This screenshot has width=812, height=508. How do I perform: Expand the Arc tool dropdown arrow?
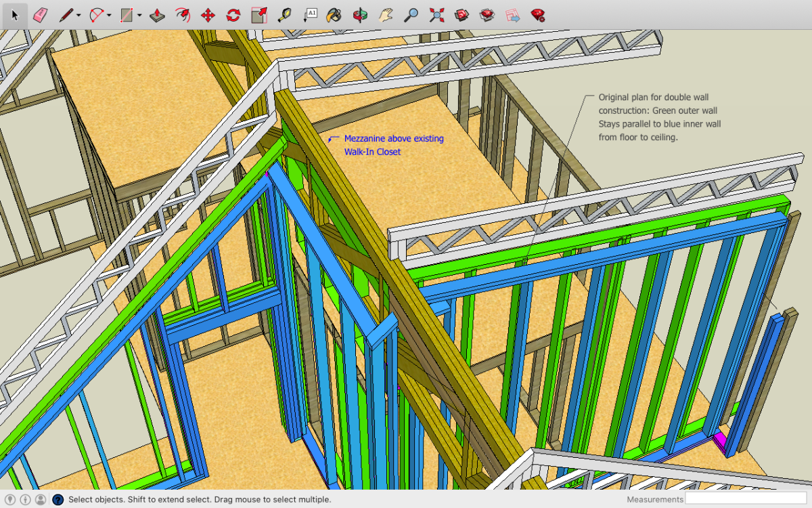109,16
